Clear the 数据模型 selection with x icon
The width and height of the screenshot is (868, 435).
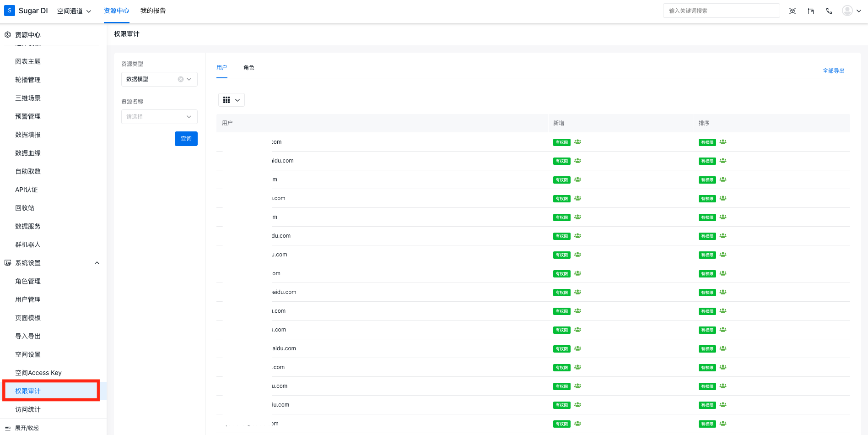pyautogui.click(x=181, y=79)
